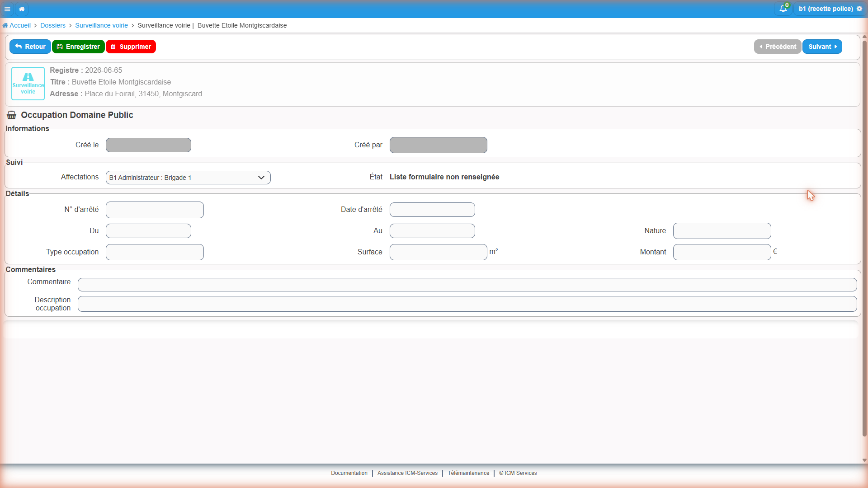
Task: Open Surveillance voirie breadcrumb link
Action: click(101, 25)
